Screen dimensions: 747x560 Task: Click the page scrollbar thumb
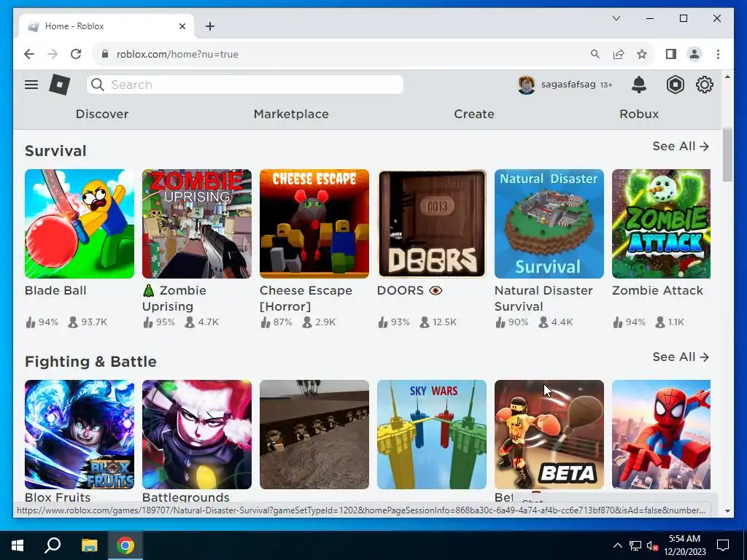tap(727, 155)
